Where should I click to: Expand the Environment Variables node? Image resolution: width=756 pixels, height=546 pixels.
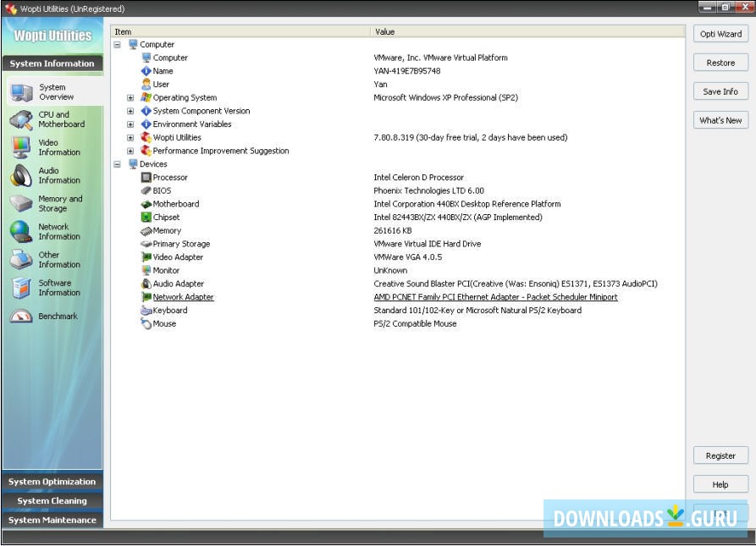pyautogui.click(x=130, y=124)
